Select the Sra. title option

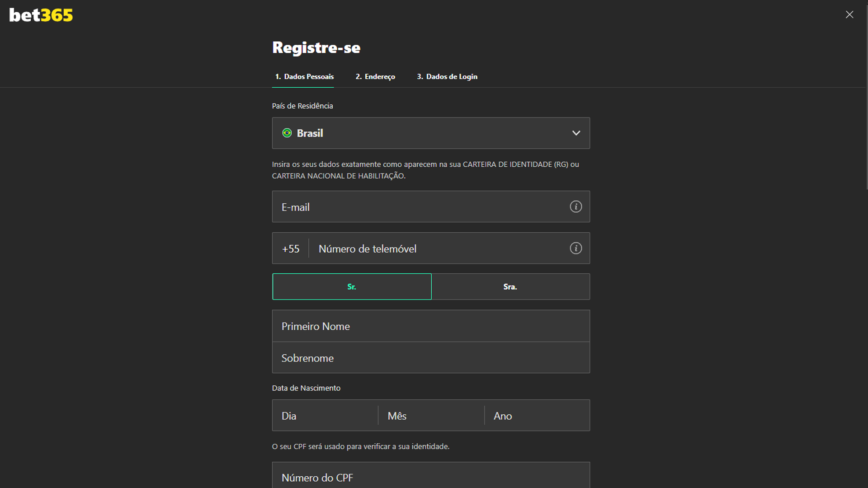(510, 286)
